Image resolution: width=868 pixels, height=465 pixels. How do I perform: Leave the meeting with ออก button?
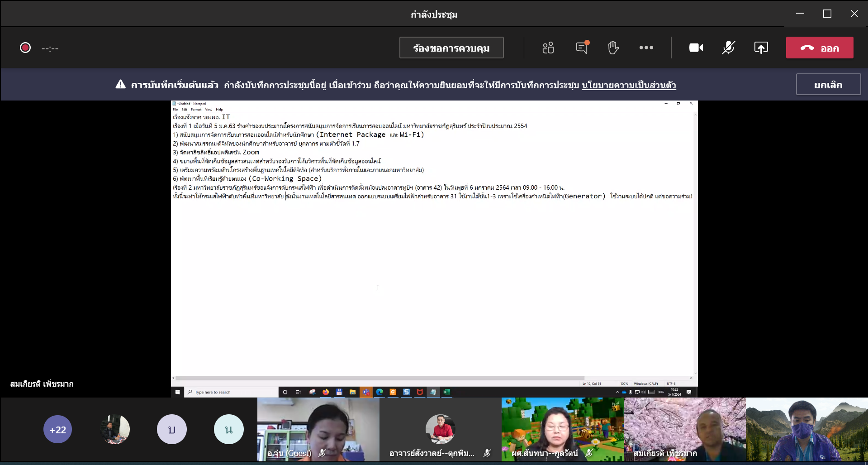point(819,48)
